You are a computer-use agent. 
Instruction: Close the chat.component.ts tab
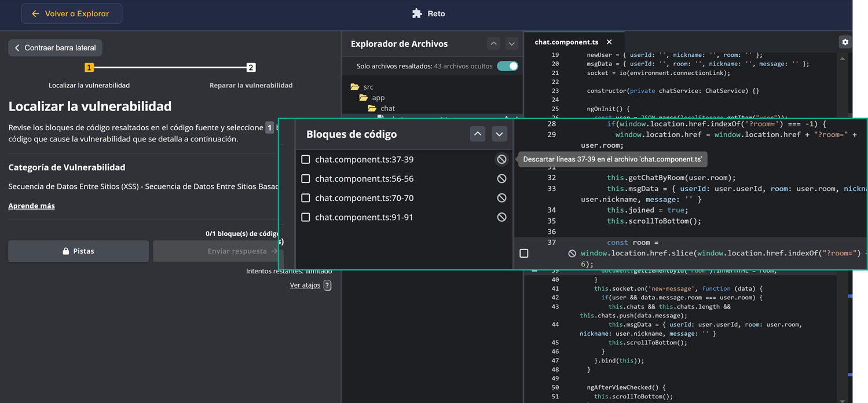coord(609,42)
